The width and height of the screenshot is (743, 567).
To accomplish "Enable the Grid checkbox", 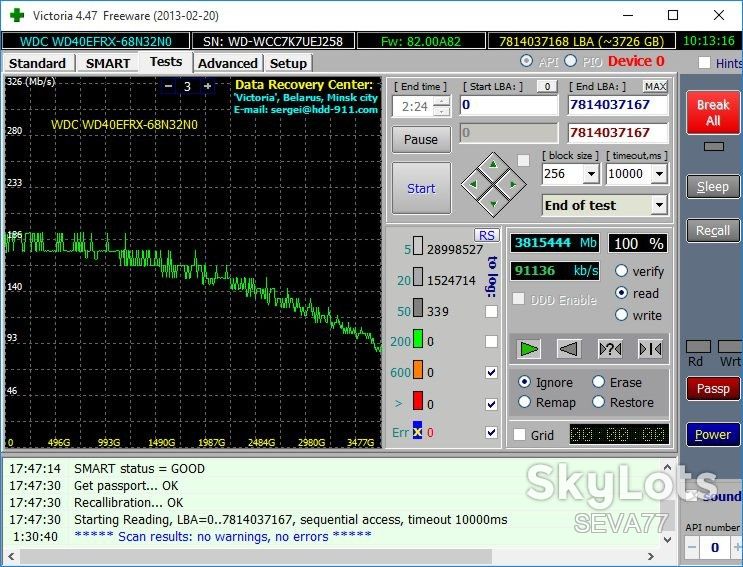I will [519, 435].
